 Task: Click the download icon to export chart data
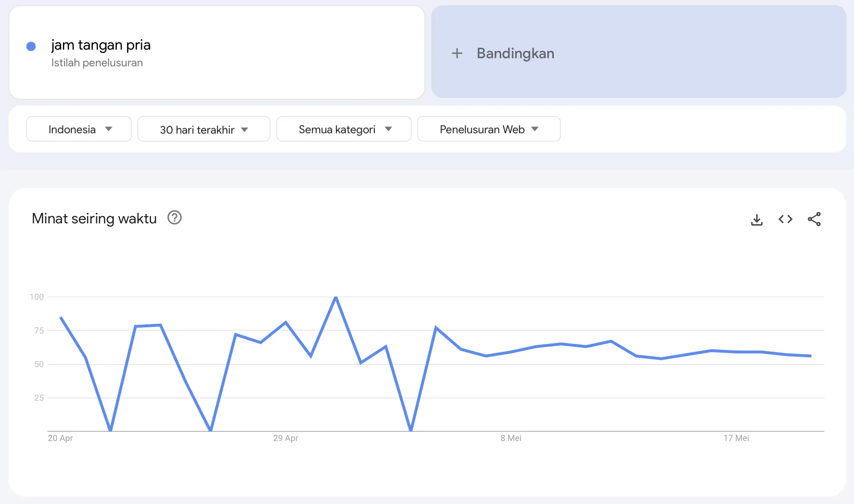(757, 219)
